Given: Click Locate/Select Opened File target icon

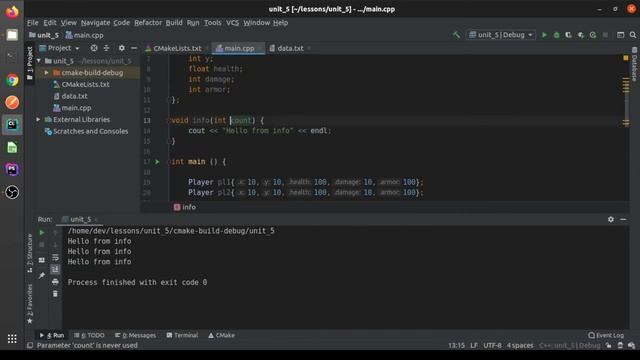Looking at the screenshot, I should [x=94, y=48].
